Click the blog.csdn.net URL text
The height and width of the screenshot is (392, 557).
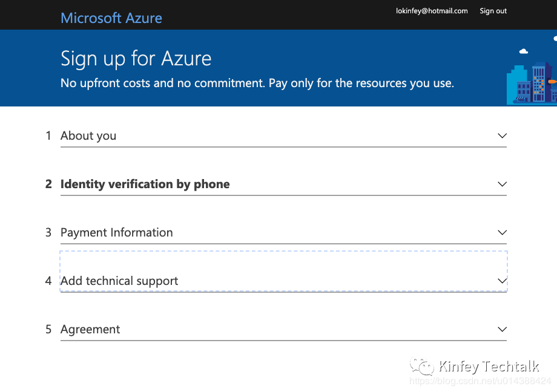480,381
